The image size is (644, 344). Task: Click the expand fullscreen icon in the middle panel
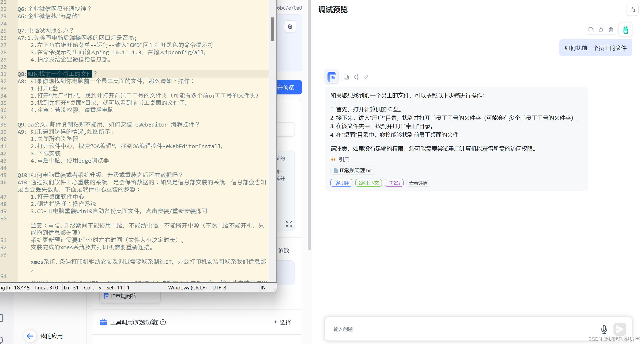point(289,224)
